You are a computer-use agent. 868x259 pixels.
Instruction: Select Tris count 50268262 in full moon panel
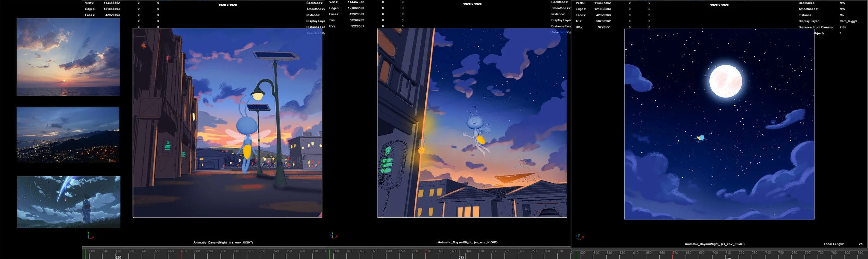point(603,21)
